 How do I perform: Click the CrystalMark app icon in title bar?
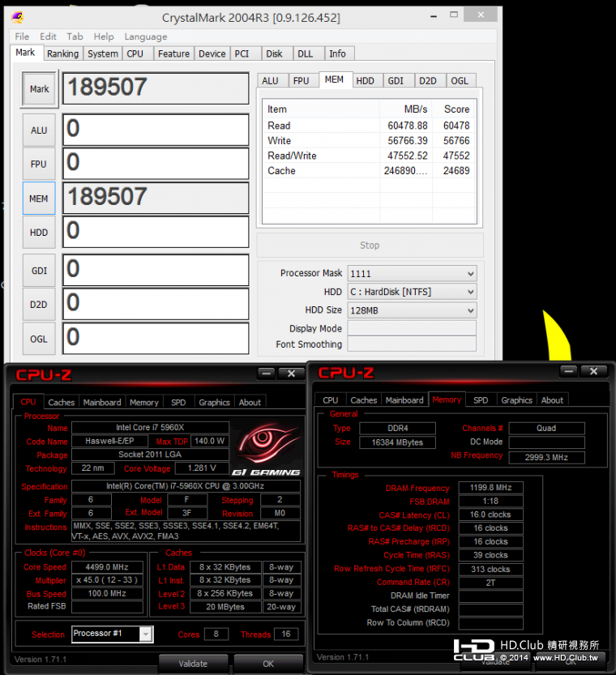click(17, 16)
